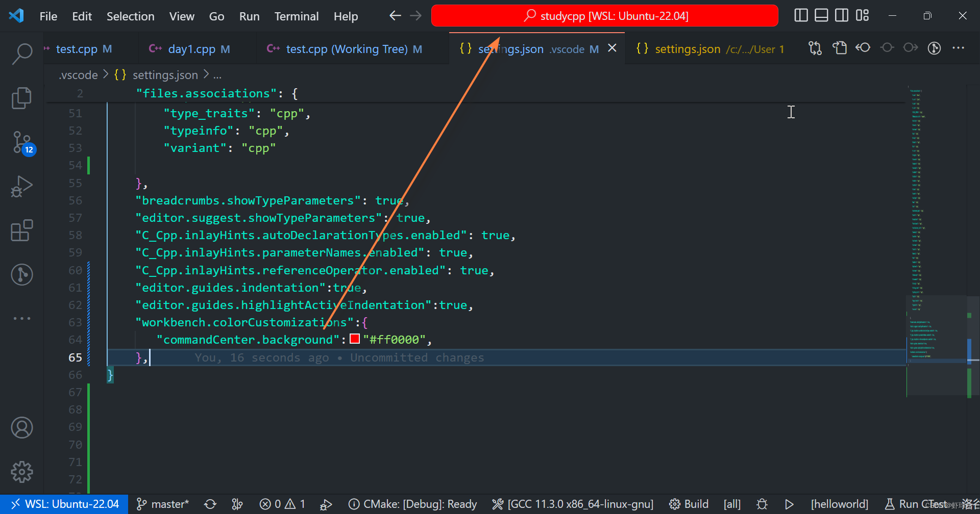The width and height of the screenshot is (980, 514).
Task: Open next commit navigation icon
Action: [x=911, y=48]
